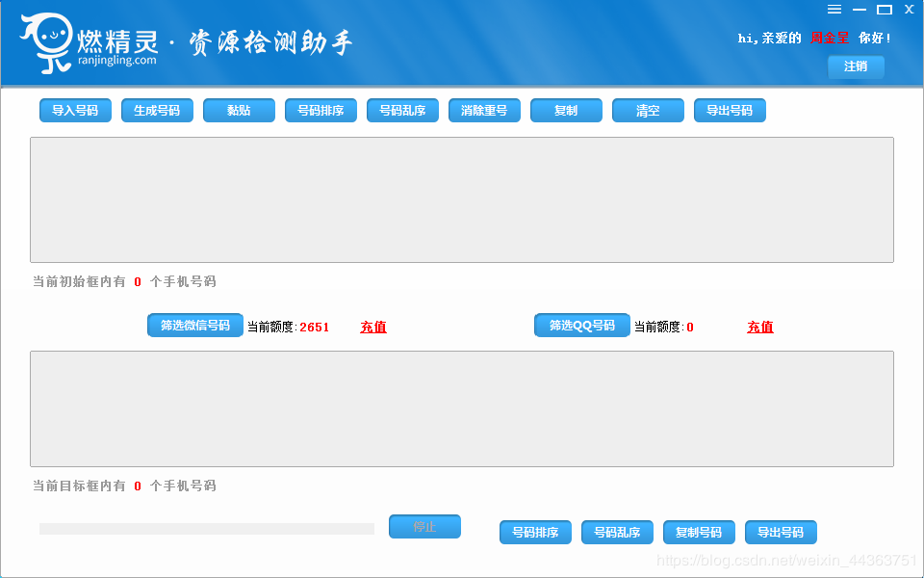The width and height of the screenshot is (924, 578).
Task: Click the 生成号码 button
Action: point(157,110)
